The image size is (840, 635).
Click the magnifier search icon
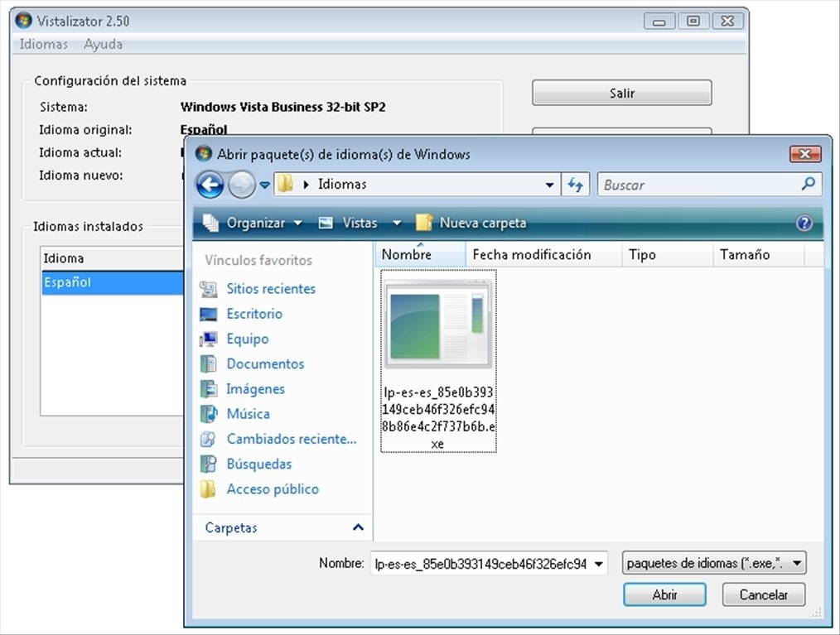[809, 184]
